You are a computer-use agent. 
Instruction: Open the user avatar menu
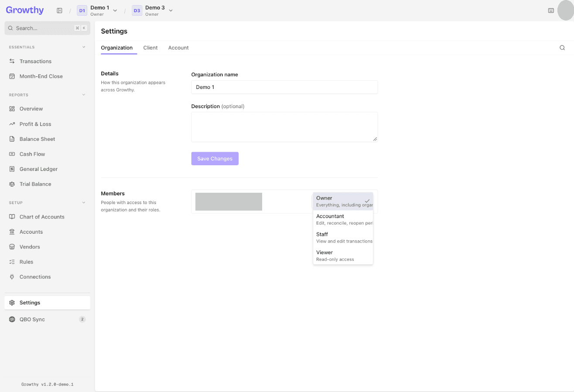pos(566,10)
